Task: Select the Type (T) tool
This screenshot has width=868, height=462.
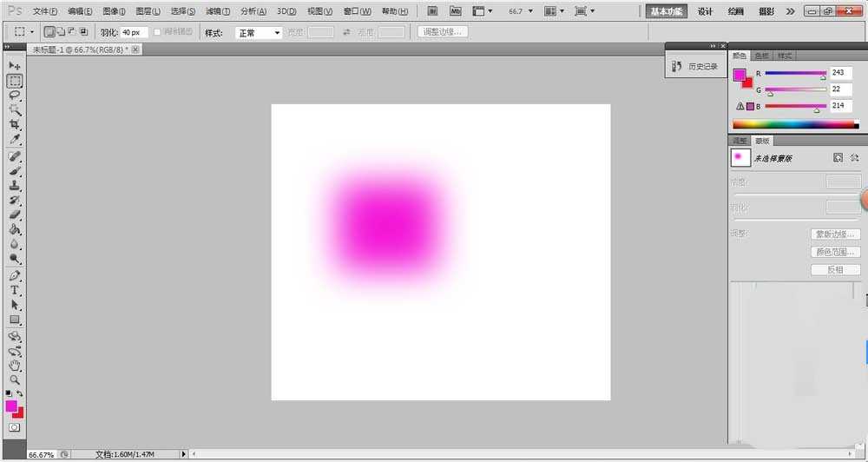Action: coord(15,290)
